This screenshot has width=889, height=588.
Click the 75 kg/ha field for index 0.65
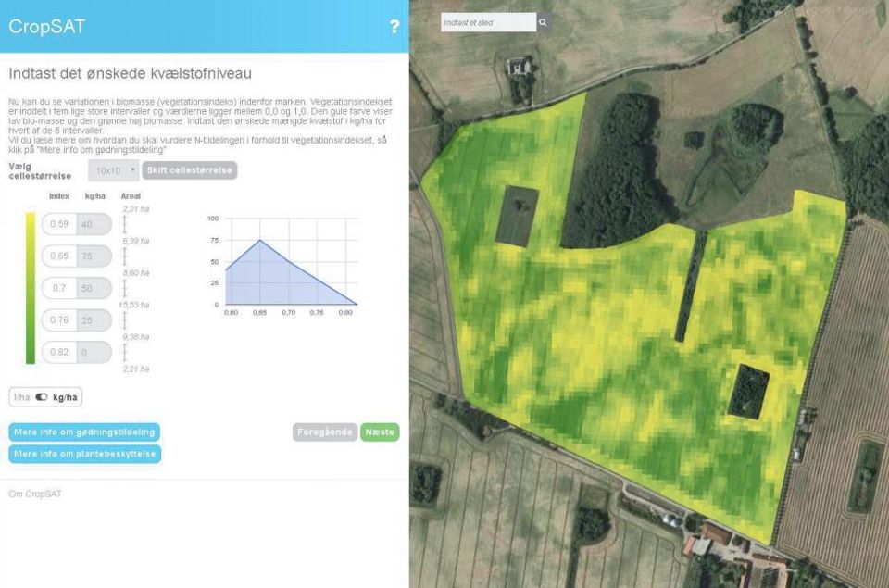89,256
